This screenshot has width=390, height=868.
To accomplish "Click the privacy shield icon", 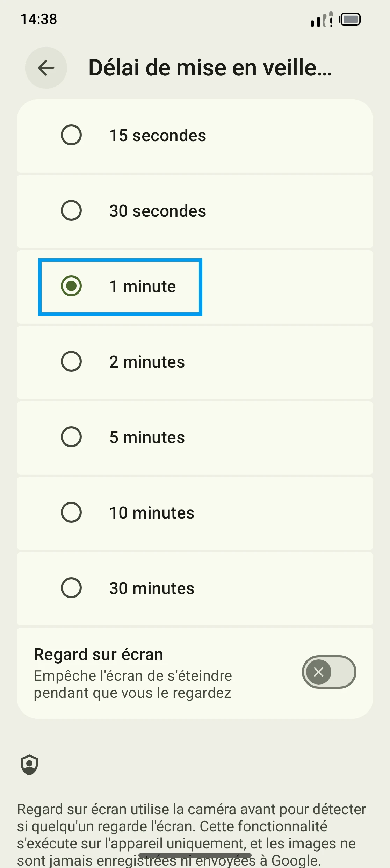I will click(x=29, y=765).
